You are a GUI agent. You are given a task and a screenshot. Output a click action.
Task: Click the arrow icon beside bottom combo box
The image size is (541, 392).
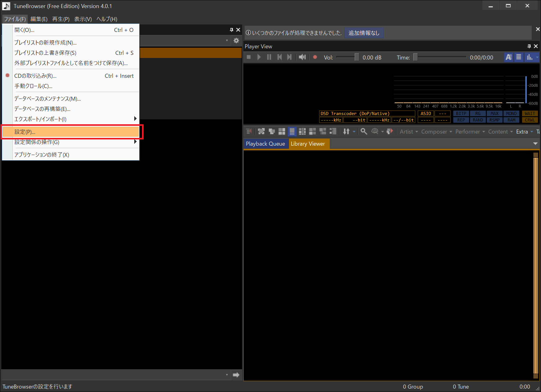(236, 375)
